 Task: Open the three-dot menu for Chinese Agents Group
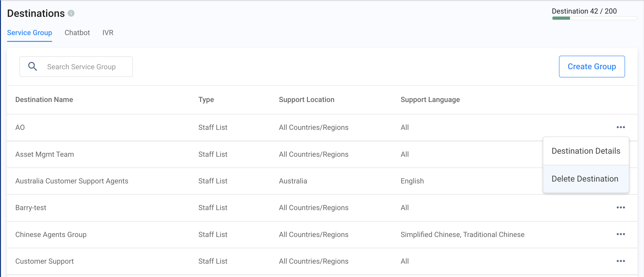click(x=621, y=234)
